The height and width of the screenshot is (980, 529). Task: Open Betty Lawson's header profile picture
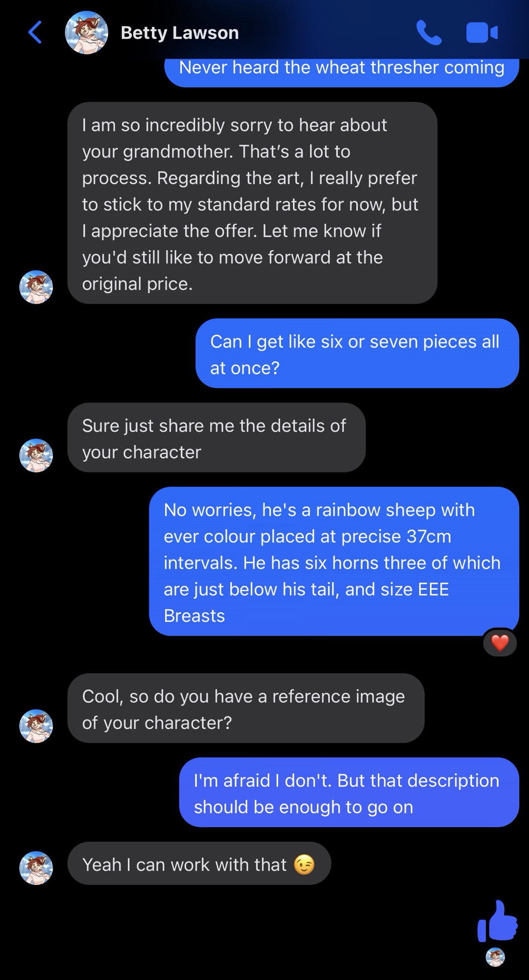87,32
